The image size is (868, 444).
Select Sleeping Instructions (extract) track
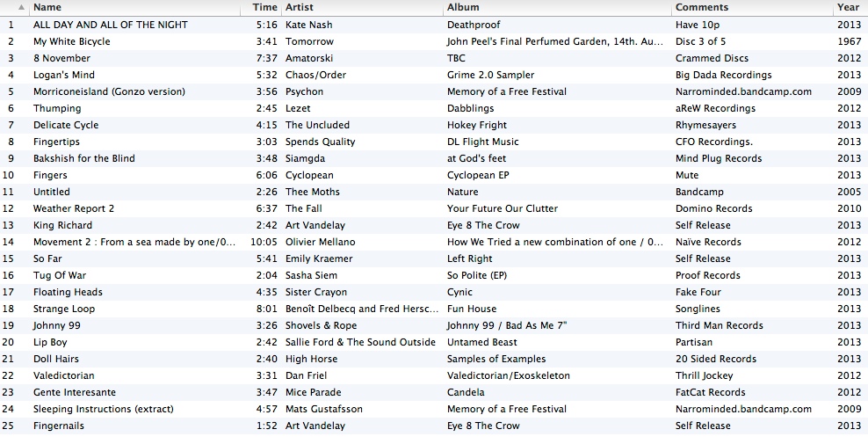pos(103,409)
